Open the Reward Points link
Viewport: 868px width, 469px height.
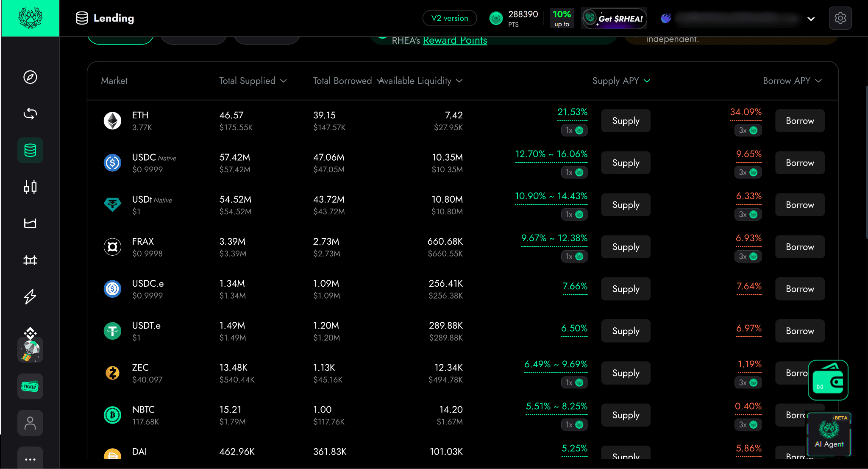(x=455, y=40)
